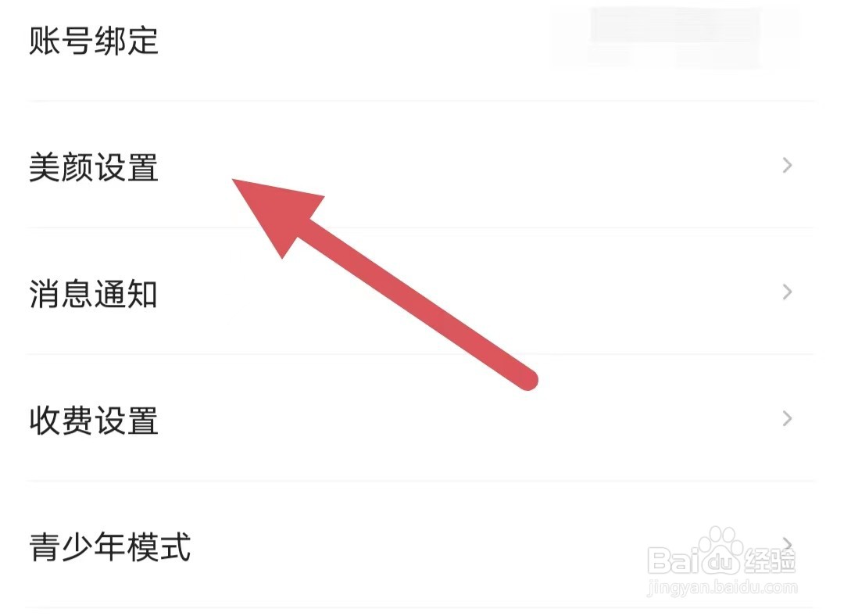Select the 美颜设置 label
Screen dimensions: 844x616
tap(94, 167)
